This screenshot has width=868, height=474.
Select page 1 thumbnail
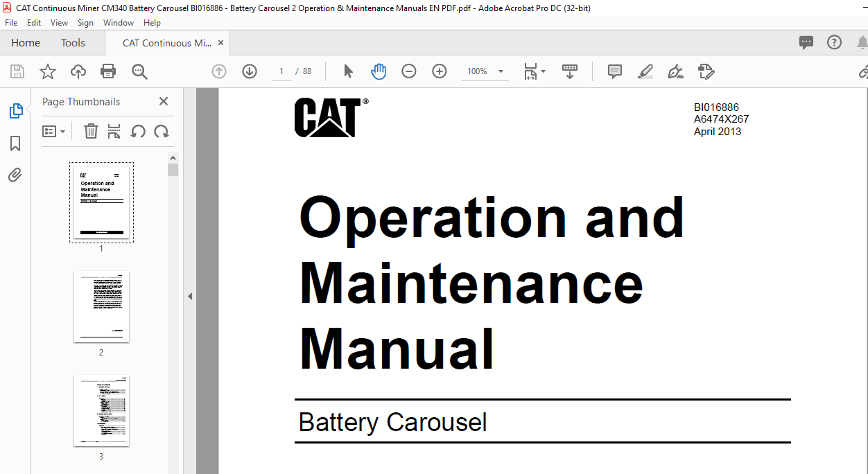101,202
